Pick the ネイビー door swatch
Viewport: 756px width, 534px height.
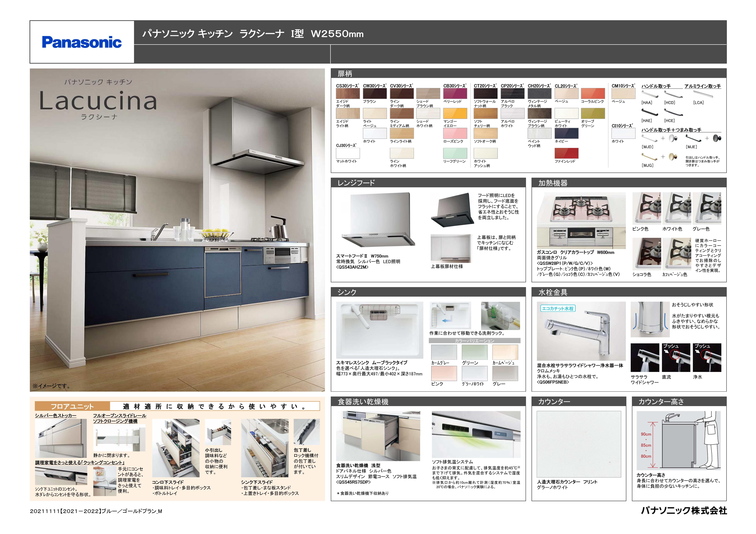coord(567,133)
